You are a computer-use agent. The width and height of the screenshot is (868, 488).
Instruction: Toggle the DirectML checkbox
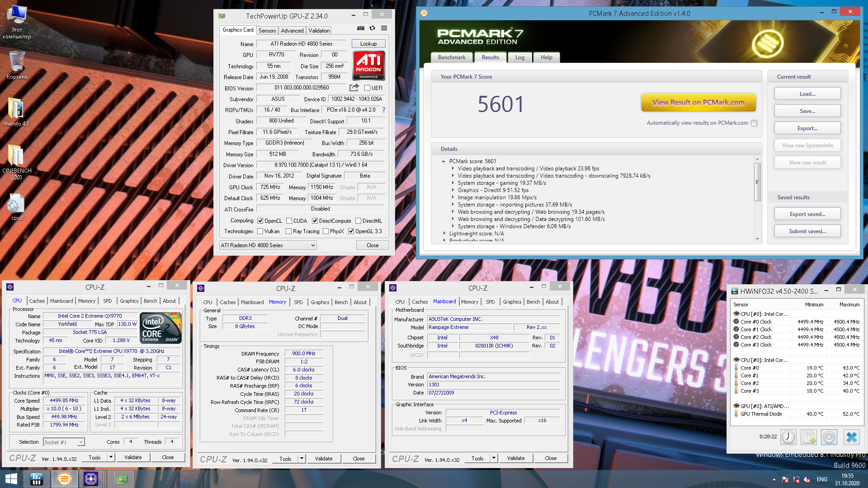(x=358, y=221)
